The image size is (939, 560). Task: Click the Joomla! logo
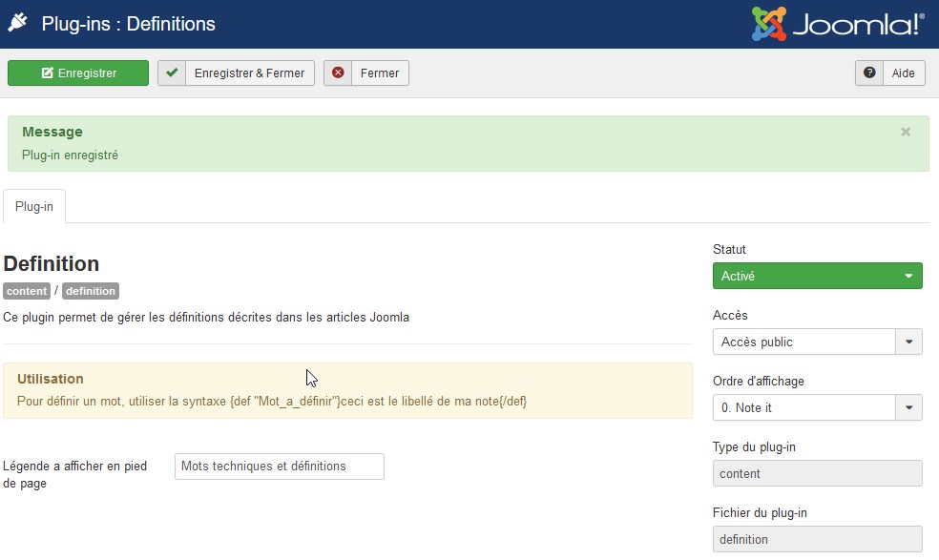click(838, 24)
